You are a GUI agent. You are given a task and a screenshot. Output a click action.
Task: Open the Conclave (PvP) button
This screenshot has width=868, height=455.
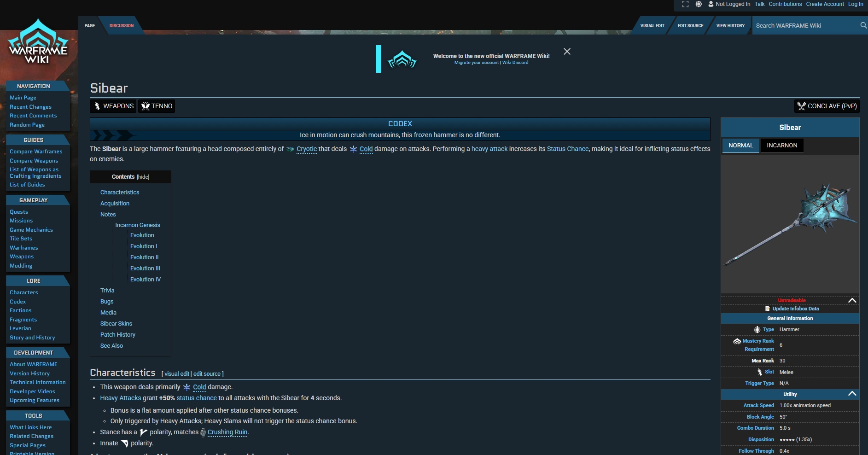point(827,106)
